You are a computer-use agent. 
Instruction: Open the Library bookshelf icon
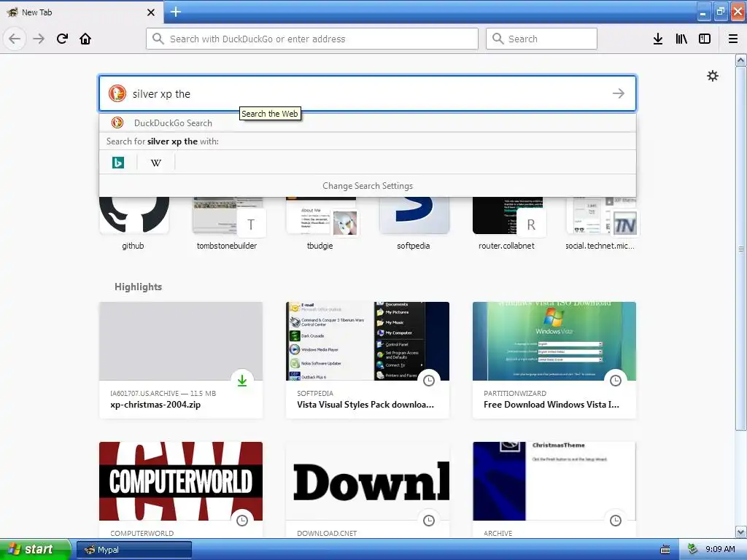click(681, 39)
